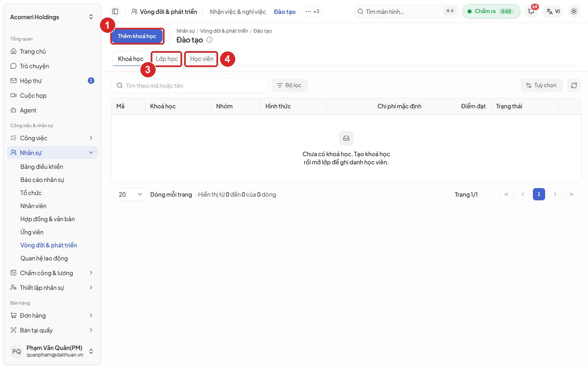
Task: Open the Bộ lọc filter button
Action: pos(290,85)
